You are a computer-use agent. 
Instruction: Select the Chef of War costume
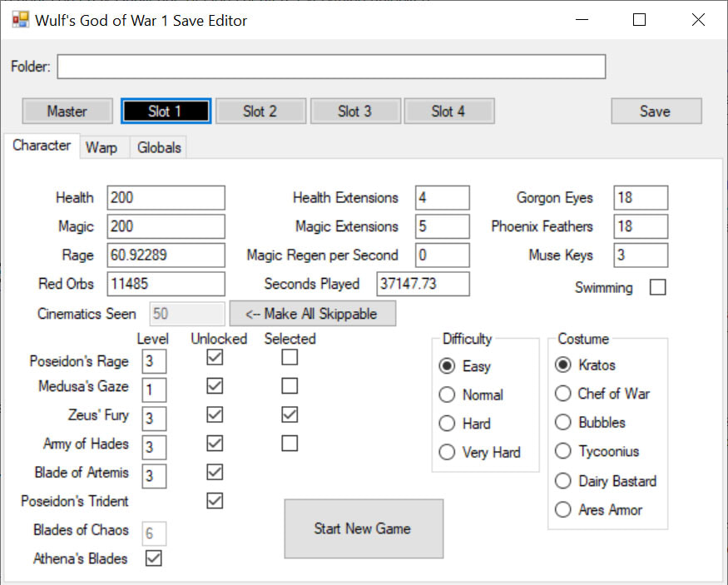tap(602, 394)
